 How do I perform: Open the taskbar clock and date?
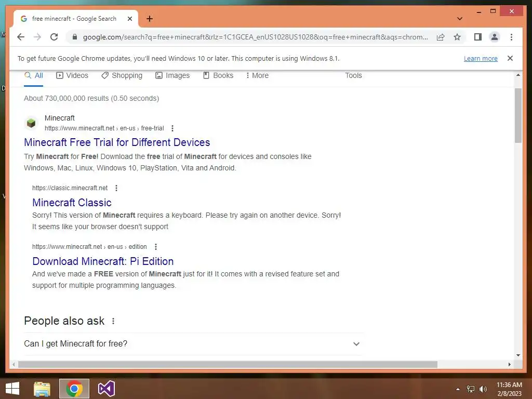[509, 389]
